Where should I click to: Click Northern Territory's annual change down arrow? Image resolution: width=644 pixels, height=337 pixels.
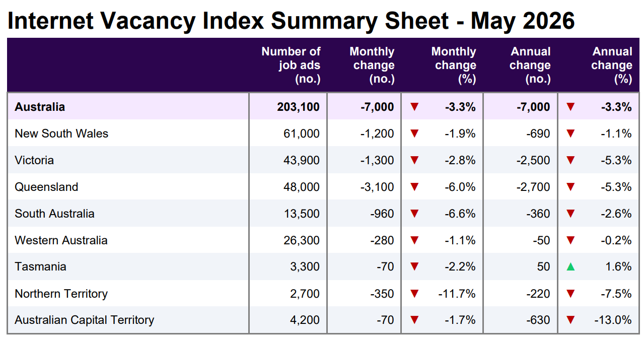point(570,294)
